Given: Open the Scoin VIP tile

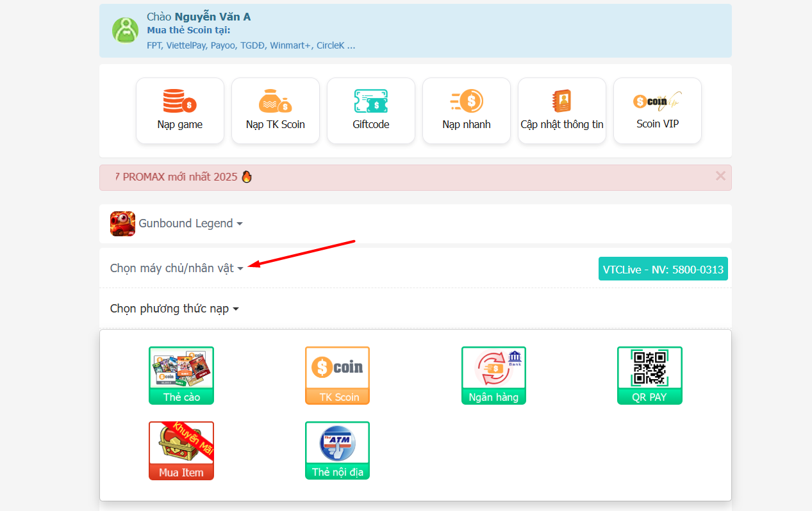Looking at the screenshot, I should [658, 111].
